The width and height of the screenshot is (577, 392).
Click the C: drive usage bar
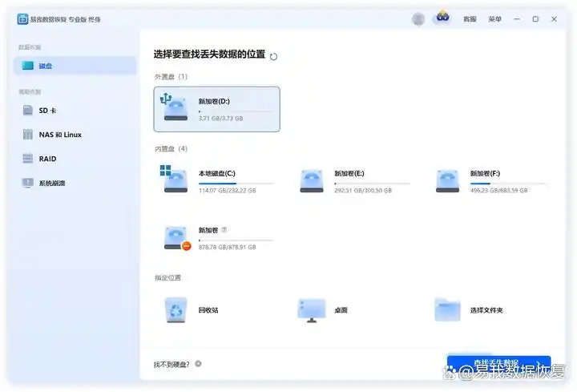pyautogui.click(x=236, y=184)
